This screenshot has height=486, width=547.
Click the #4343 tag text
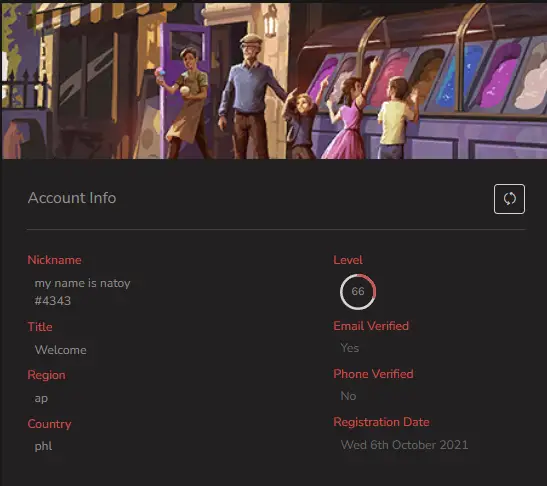[53, 301]
